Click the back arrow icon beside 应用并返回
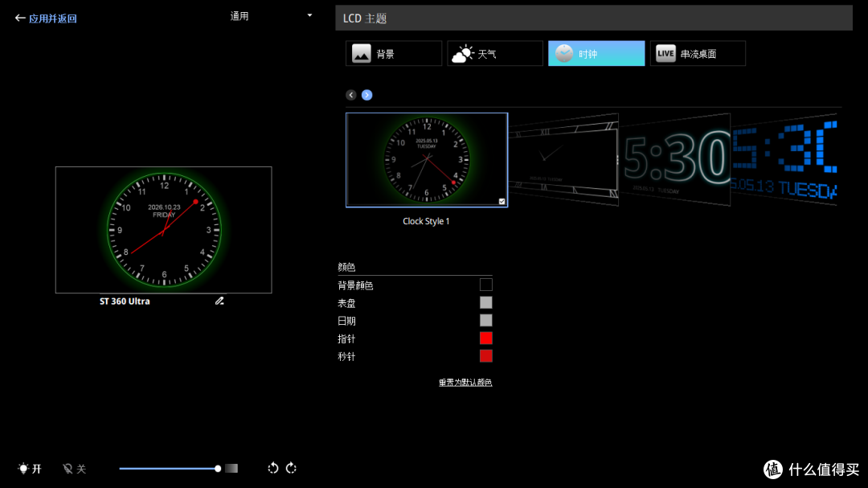This screenshot has width=868, height=488. coord(20,18)
